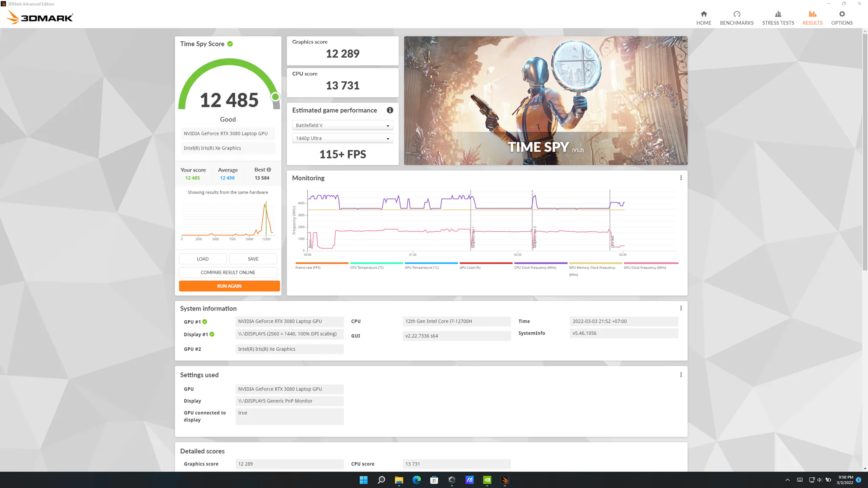
Task: Switch to Stress Tests tab
Action: click(778, 18)
